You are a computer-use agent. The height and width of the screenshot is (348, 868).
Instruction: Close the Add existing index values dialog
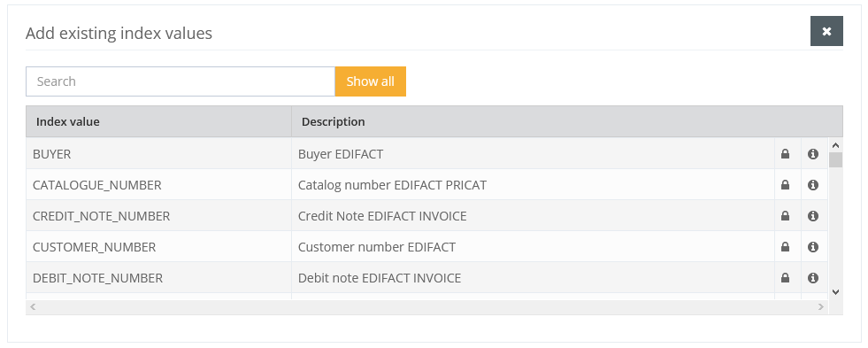tap(826, 31)
